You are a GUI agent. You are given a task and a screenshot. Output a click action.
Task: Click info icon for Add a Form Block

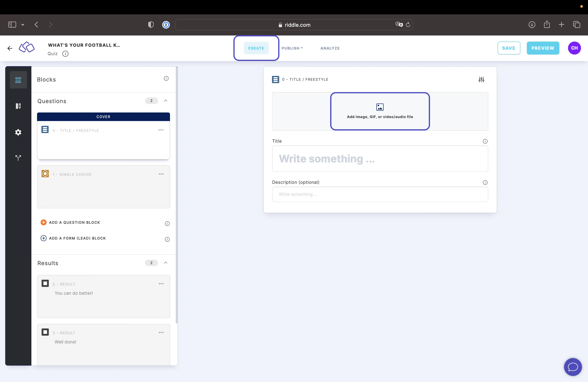pos(167,240)
